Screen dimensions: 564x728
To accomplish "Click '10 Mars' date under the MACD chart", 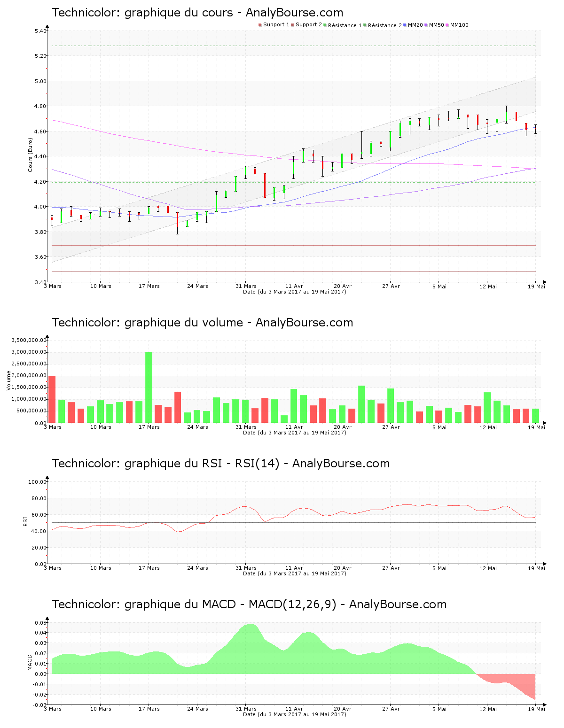I will tap(101, 709).
